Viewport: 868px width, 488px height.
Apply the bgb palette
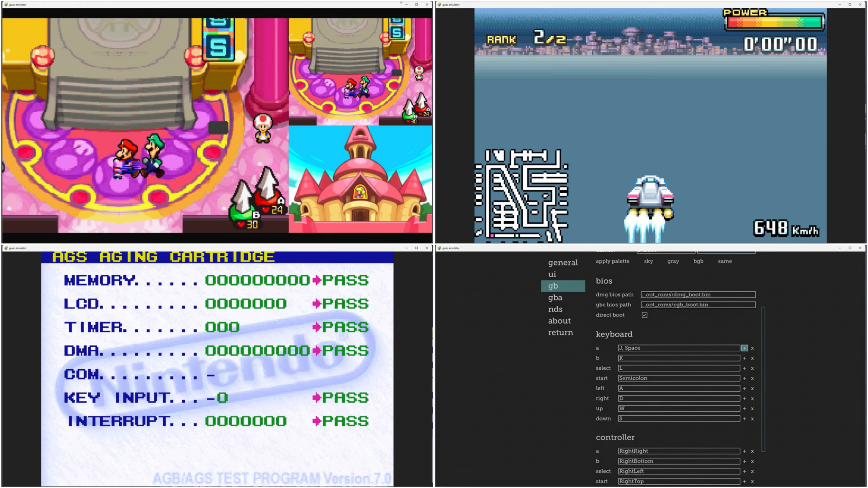(x=698, y=261)
